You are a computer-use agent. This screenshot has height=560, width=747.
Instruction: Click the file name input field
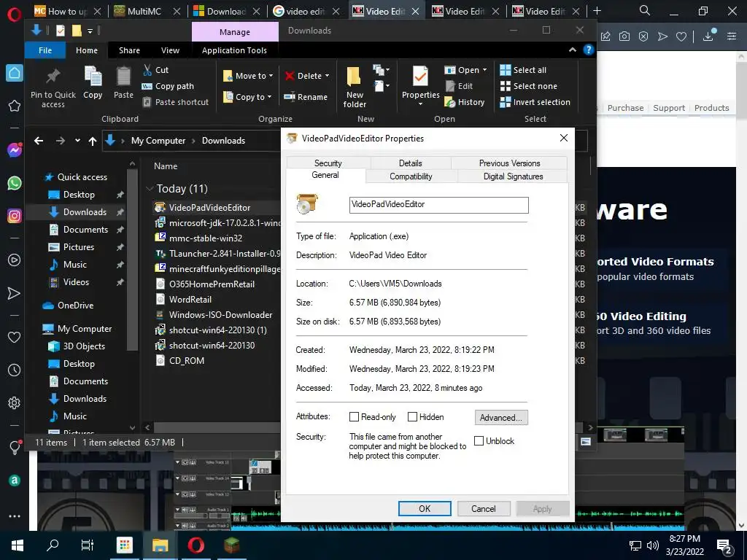tap(438, 205)
